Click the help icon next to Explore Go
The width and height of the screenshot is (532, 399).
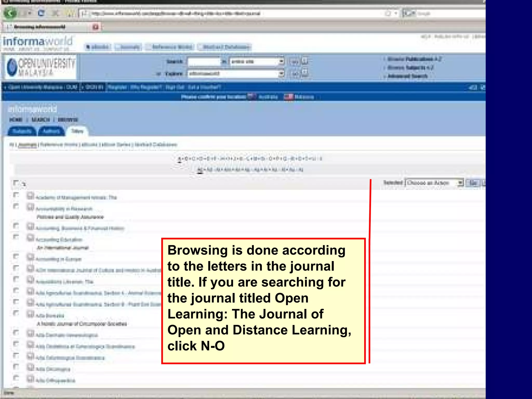[x=305, y=73]
